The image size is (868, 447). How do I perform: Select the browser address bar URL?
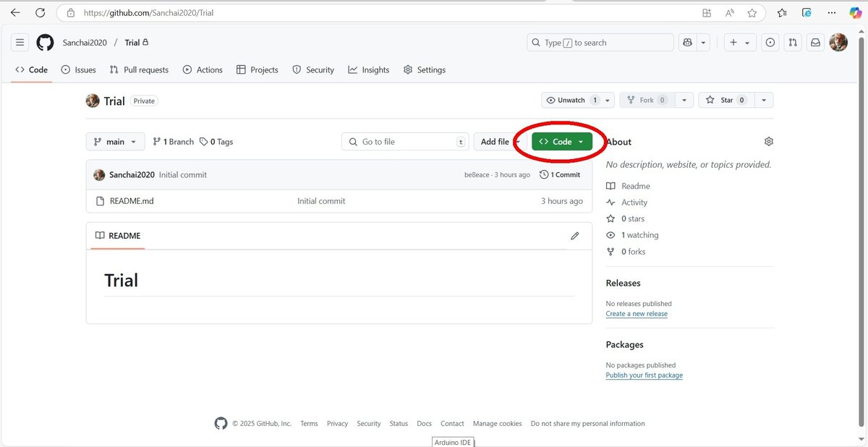(x=149, y=13)
